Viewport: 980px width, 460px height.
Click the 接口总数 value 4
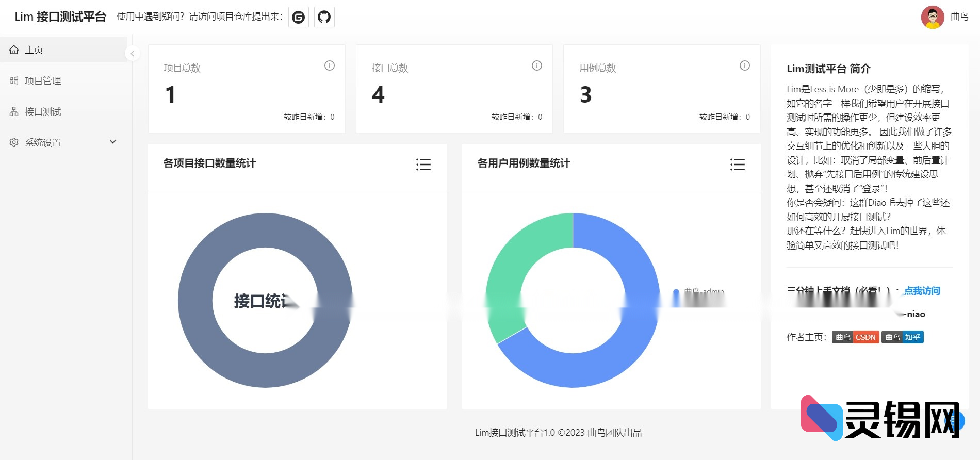[x=378, y=95]
